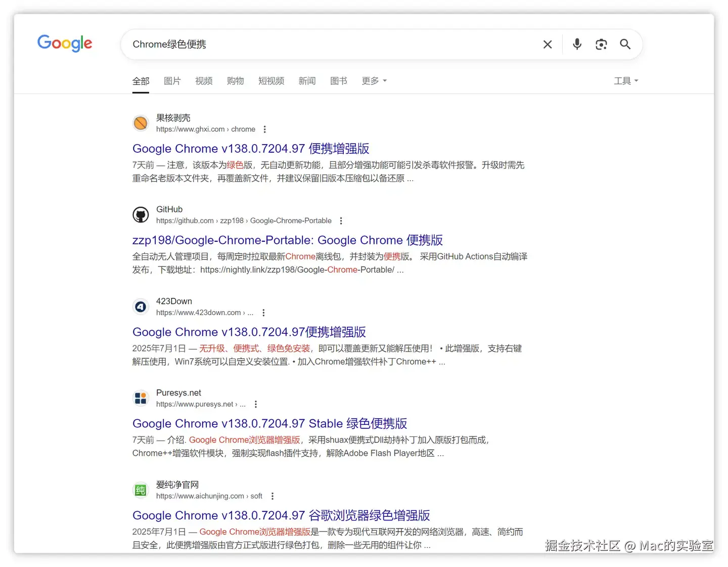Click the 423Down site name
This screenshot has width=728, height=567.
(x=174, y=301)
